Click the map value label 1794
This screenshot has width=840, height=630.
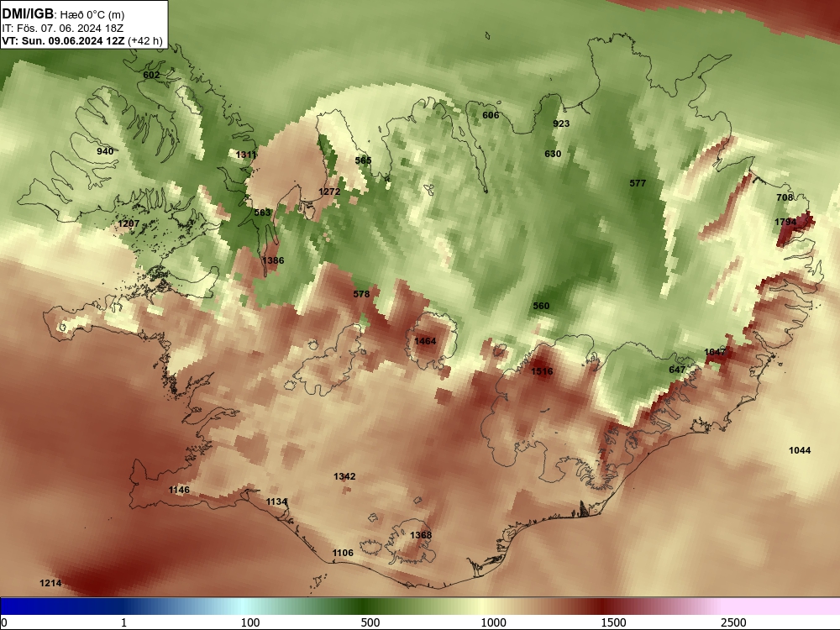785,222
